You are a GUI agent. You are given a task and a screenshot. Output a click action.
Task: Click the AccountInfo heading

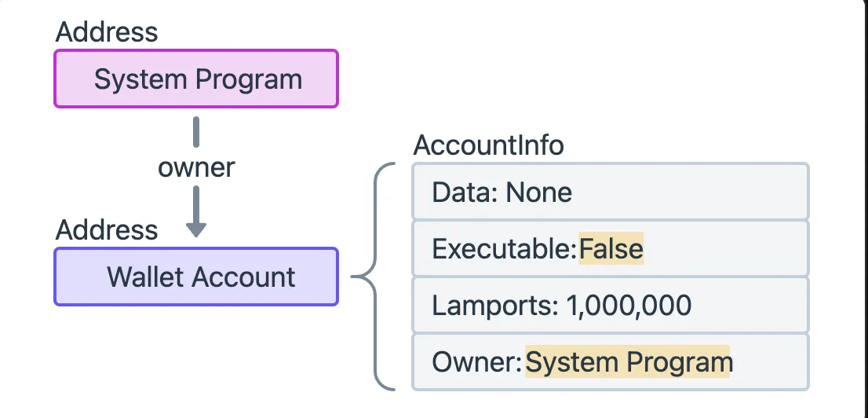[x=488, y=146]
